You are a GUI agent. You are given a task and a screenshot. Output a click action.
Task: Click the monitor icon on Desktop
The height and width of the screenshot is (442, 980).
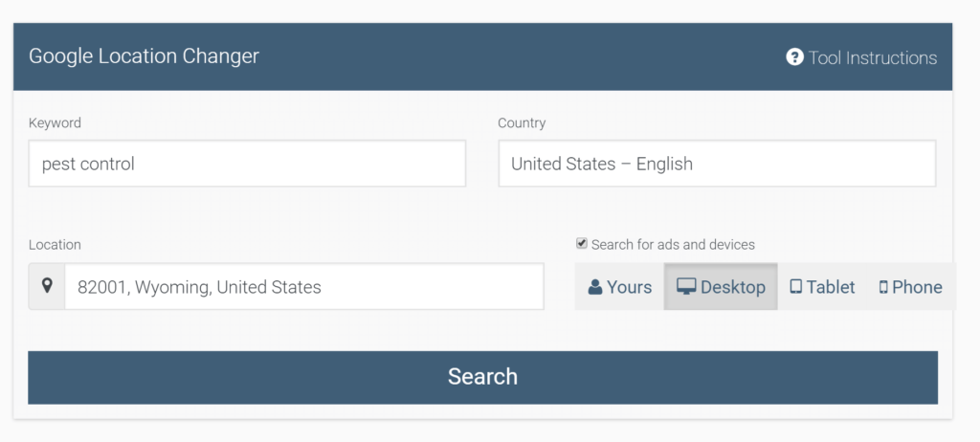(686, 286)
